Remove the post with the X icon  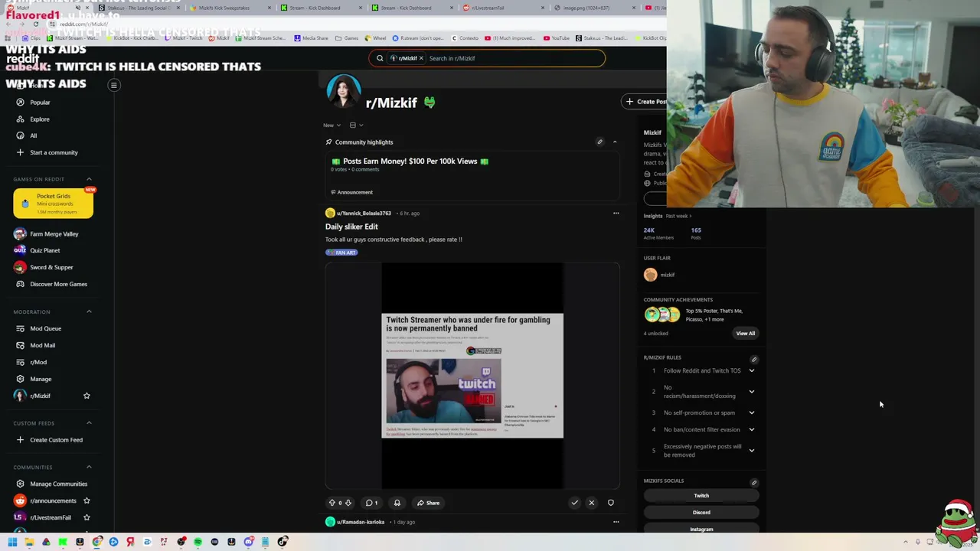pyautogui.click(x=591, y=503)
